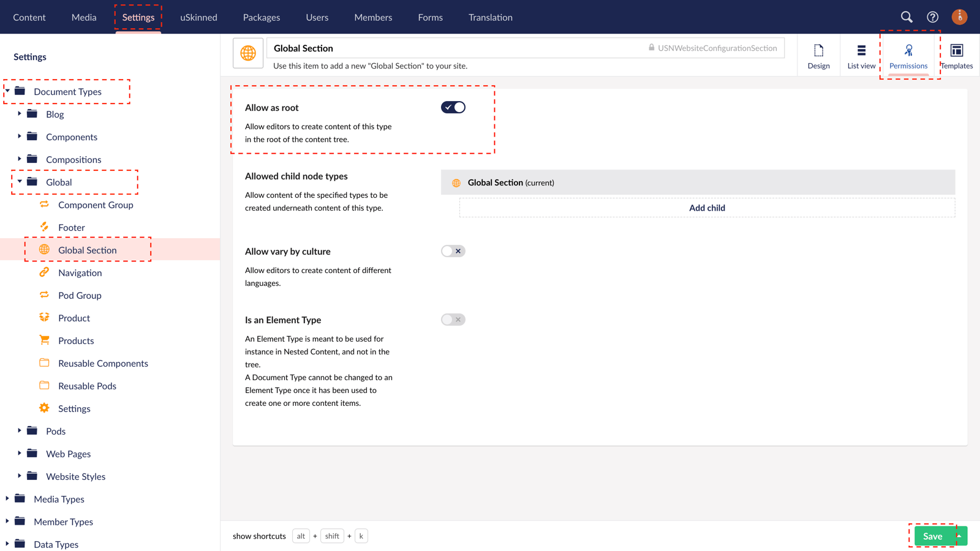Image resolution: width=980 pixels, height=551 pixels.
Task: Open the global search magnifier icon
Action: pos(907,17)
